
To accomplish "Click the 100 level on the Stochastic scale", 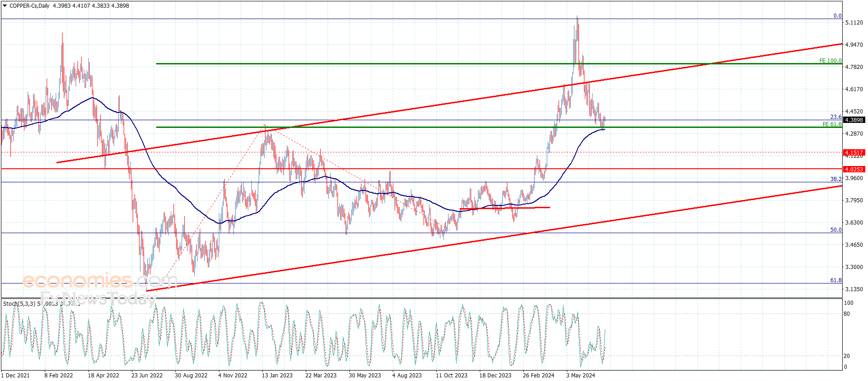I will [849, 303].
